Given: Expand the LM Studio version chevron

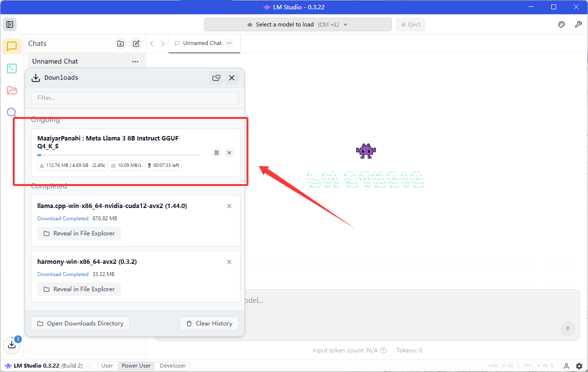Looking at the screenshot, I should click(x=88, y=366).
